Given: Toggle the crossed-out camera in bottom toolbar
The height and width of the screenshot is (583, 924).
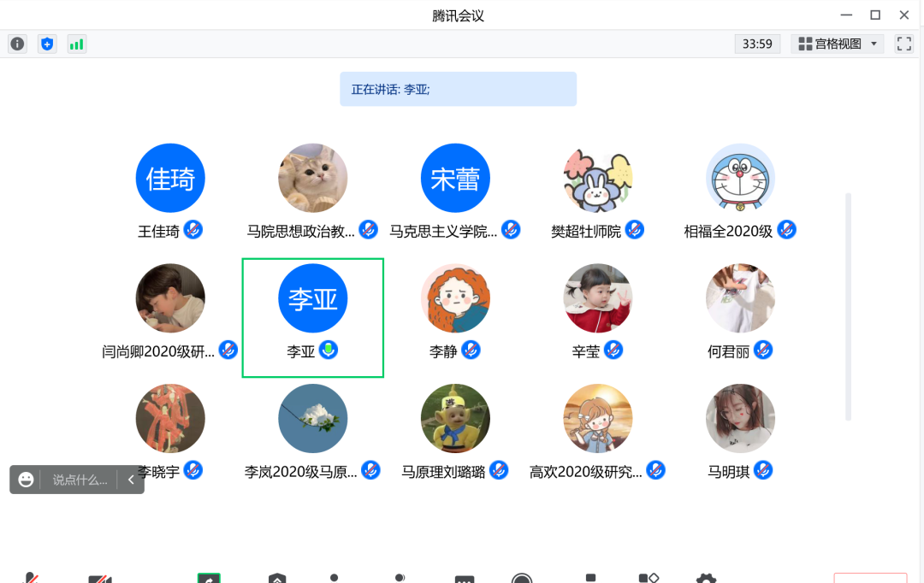Looking at the screenshot, I should point(100,578).
